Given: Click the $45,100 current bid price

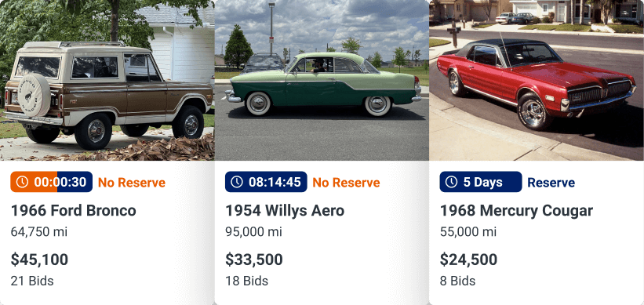Looking at the screenshot, I should coord(39,260).
